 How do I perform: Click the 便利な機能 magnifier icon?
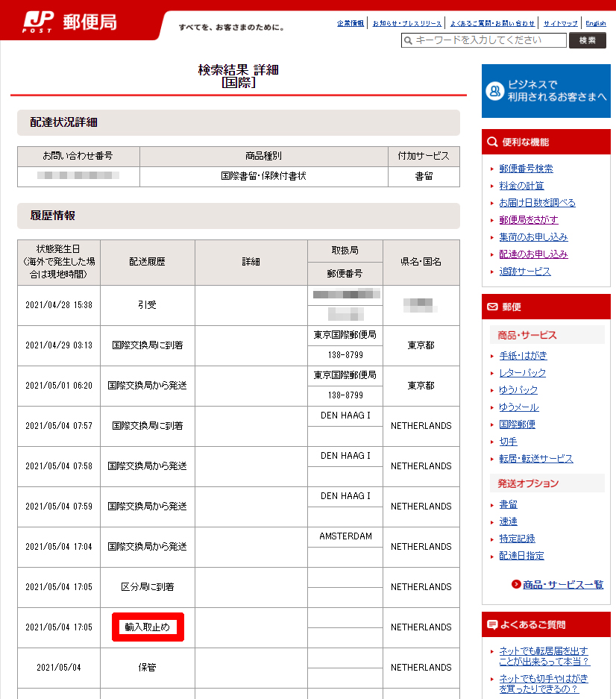pos(492,142)
